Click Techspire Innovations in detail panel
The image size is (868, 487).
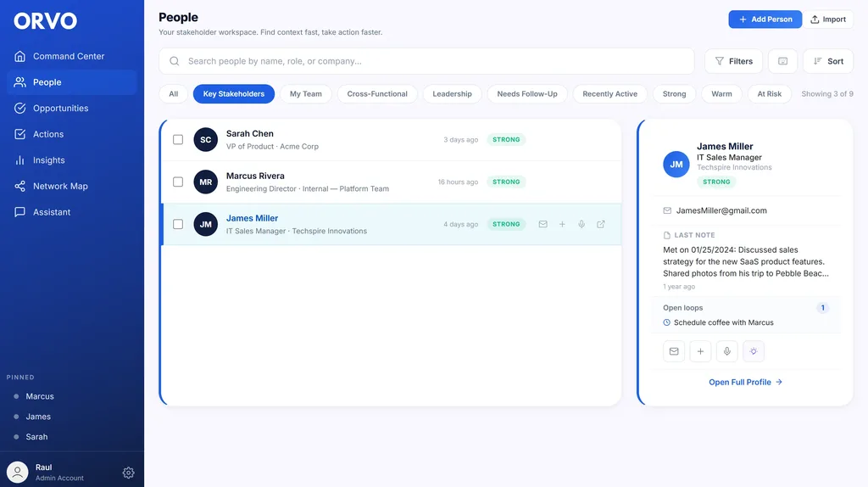coord(734,167)
